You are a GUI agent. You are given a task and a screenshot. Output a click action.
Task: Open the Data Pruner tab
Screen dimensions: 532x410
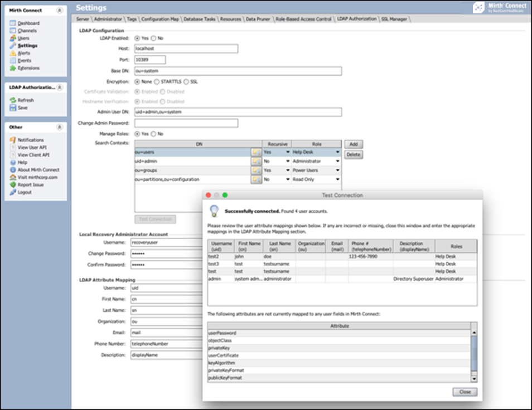(257, 18)
